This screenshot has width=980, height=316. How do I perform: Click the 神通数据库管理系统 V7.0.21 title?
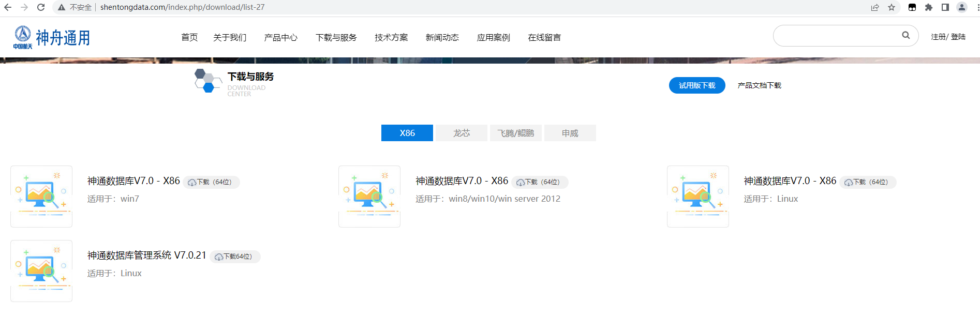click(x=147, y=255)
